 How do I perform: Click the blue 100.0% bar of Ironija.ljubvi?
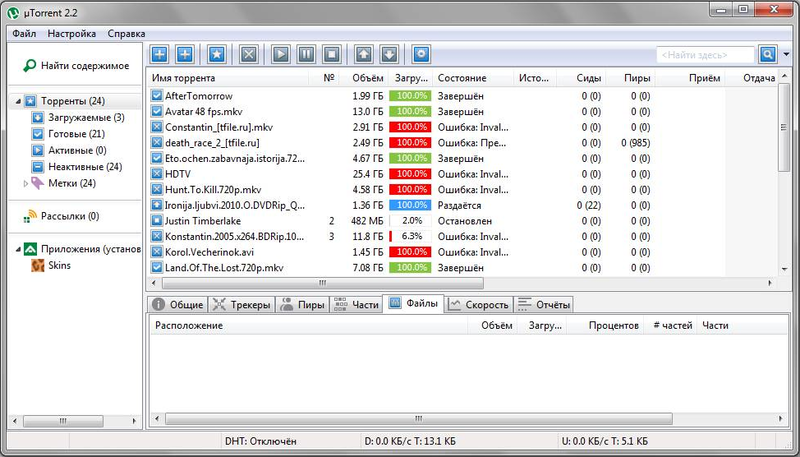coord(410,205)
